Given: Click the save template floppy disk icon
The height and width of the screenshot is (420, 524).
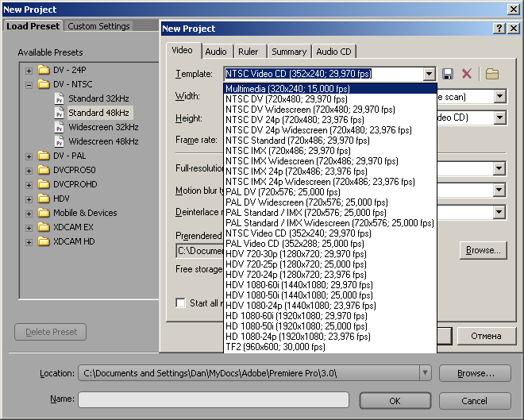Looking at the screenshot, I should coord(449,74).
